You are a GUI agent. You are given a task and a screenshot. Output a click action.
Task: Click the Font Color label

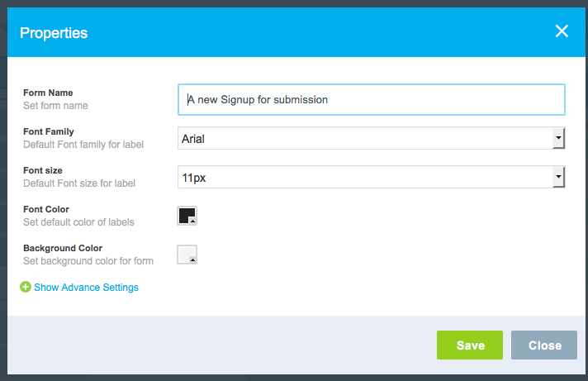click(46, 209)
